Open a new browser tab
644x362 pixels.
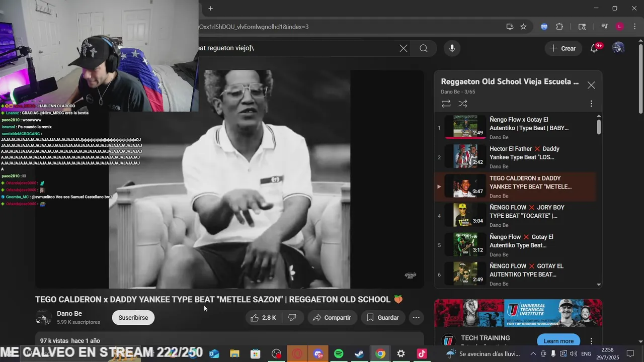click(210, 8)
